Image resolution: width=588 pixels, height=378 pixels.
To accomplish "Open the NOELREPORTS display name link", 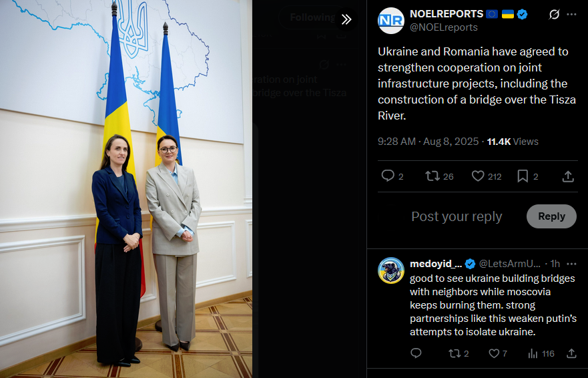I will tap(447, 14).
